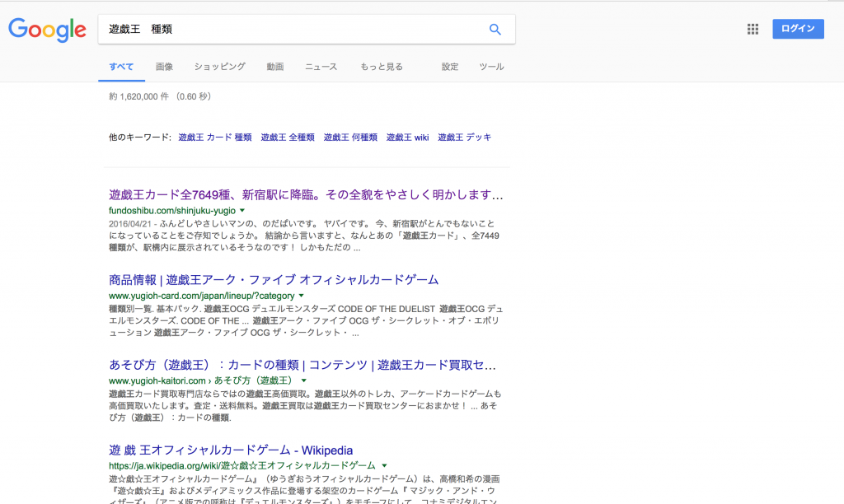This screenshot has height=504, width=844.
Task: Click related keyword 遊戯王 デッキ
Action: tap(465, 138)
